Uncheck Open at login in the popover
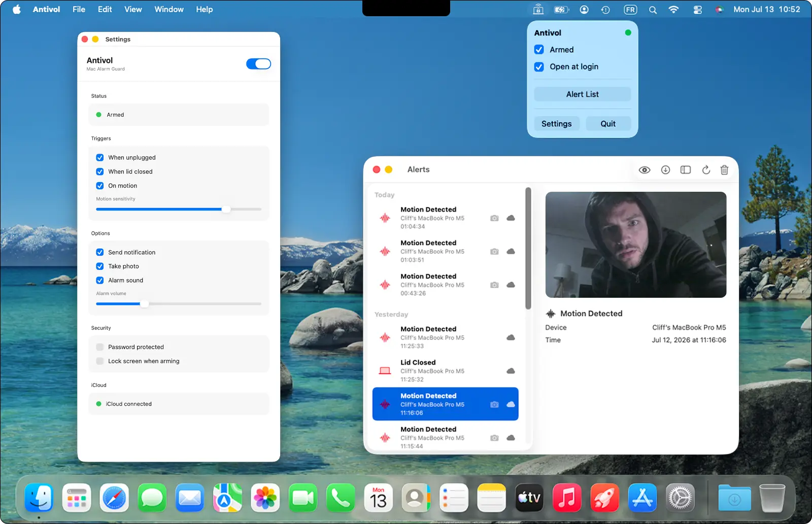Screen dimensions: 812x524 tap(539, 67)
